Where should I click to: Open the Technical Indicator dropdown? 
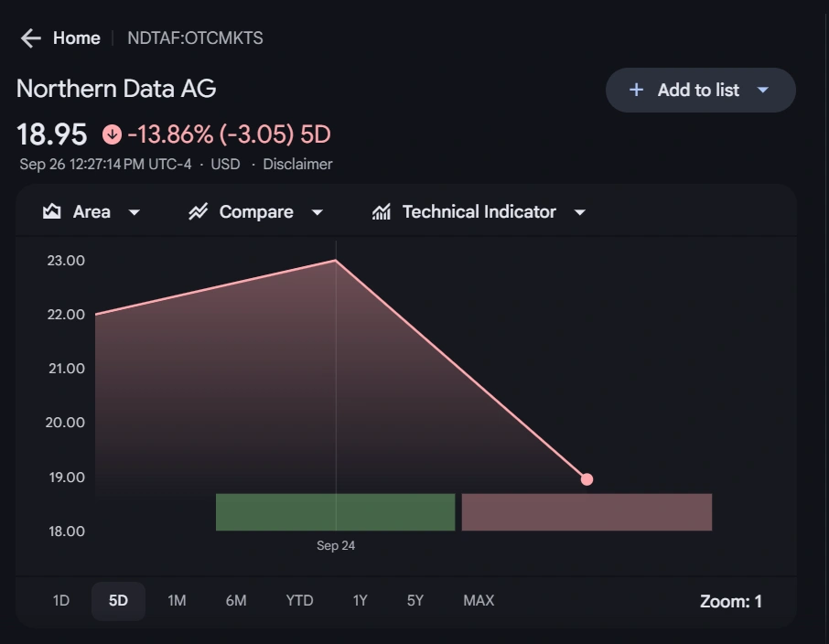(579, 211)
